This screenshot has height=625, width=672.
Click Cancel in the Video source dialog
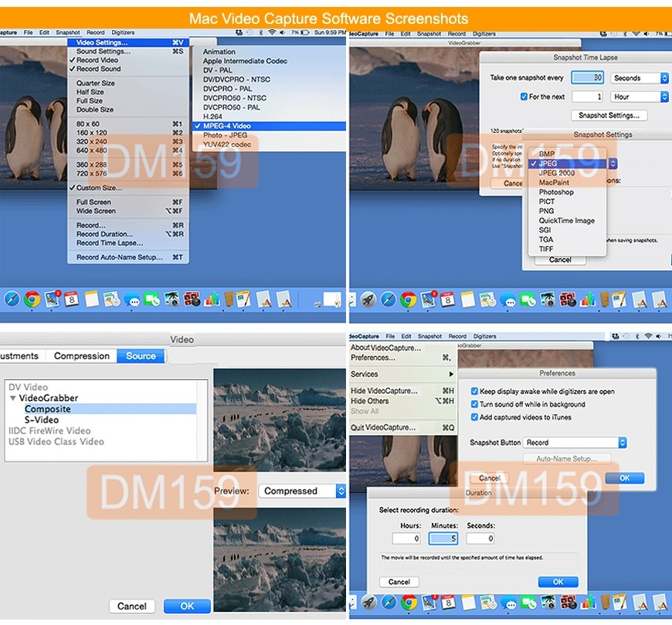coord(131,606)
